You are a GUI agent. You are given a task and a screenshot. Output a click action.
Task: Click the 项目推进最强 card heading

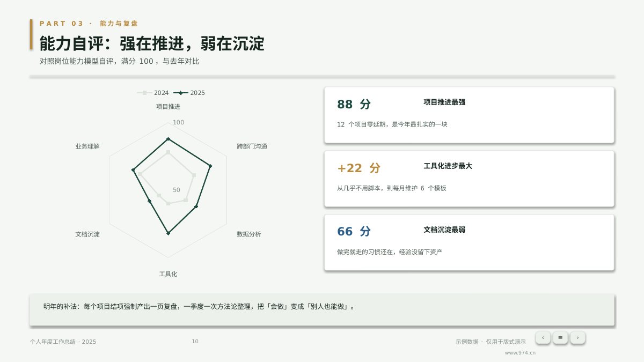point(444,102)
